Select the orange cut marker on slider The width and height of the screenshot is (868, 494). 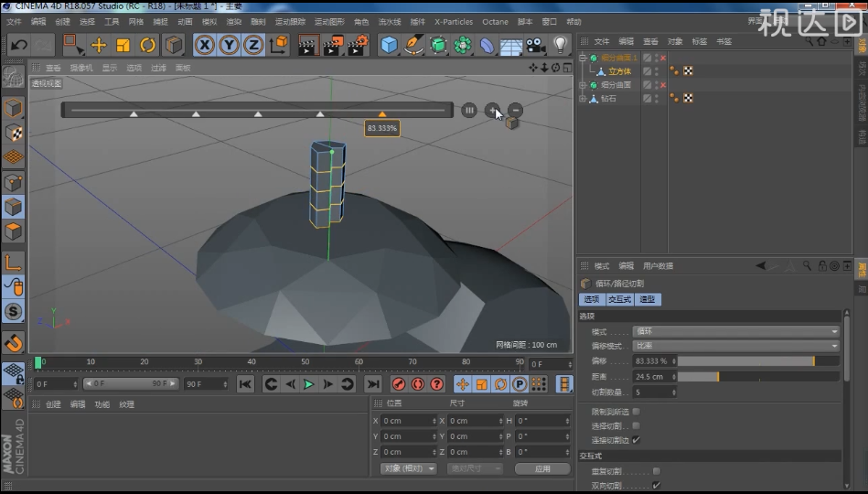point(382,114)
